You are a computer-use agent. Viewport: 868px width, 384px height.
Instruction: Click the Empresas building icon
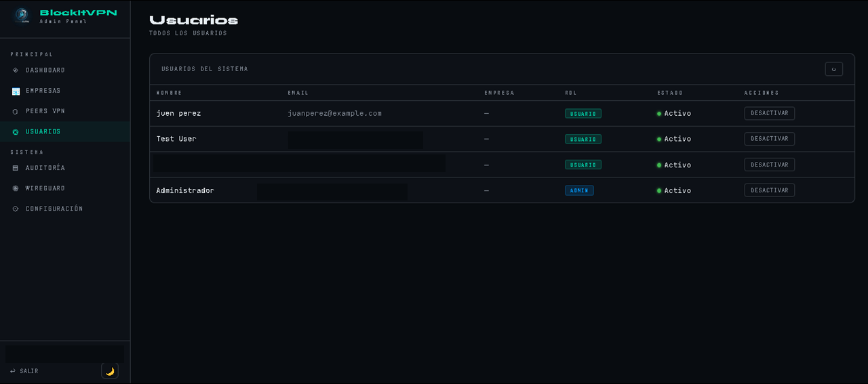point(16,91)
